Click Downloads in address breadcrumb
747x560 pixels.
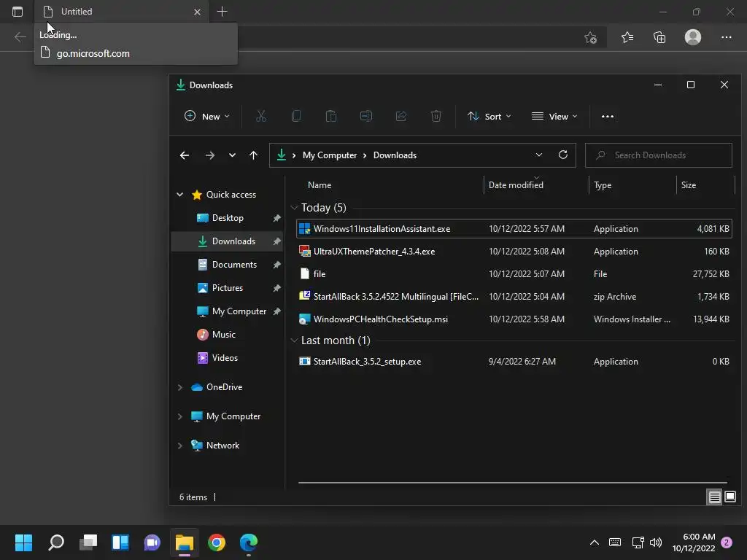pos(395,155)
